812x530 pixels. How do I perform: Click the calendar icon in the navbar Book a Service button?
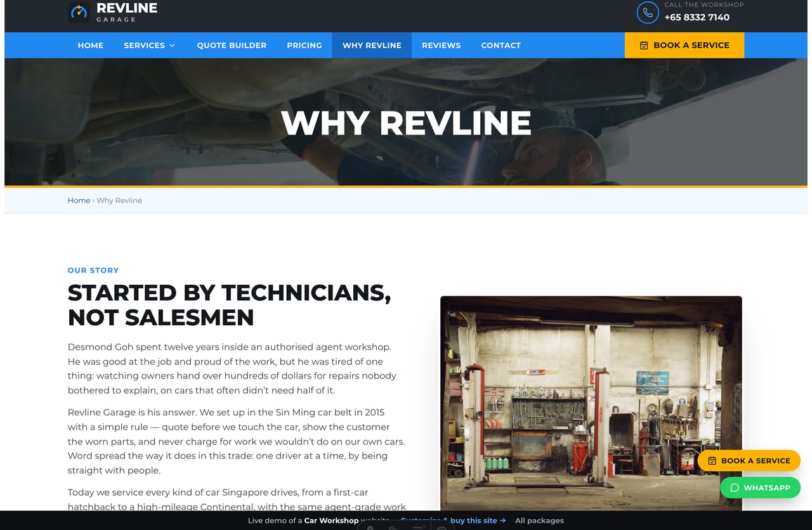[x=644, y=46]
